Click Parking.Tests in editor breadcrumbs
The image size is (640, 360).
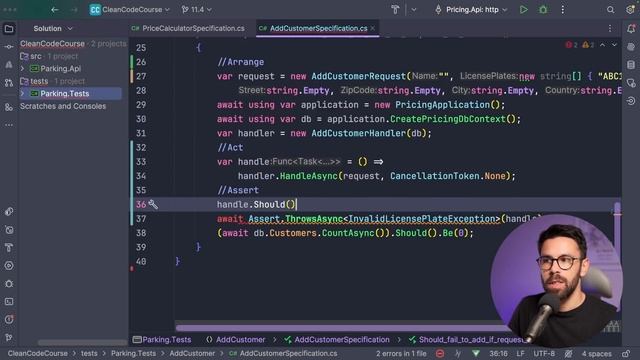162,340
